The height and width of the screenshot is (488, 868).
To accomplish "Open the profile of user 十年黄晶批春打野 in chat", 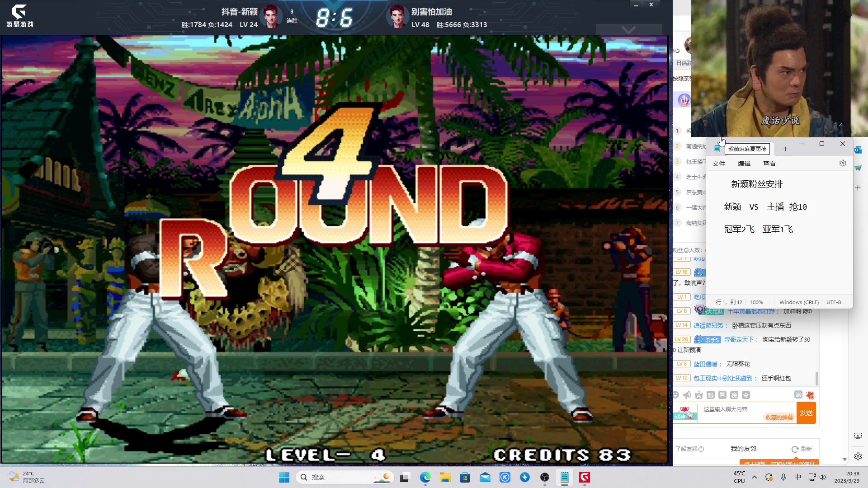I will click(x=751, y=311).
